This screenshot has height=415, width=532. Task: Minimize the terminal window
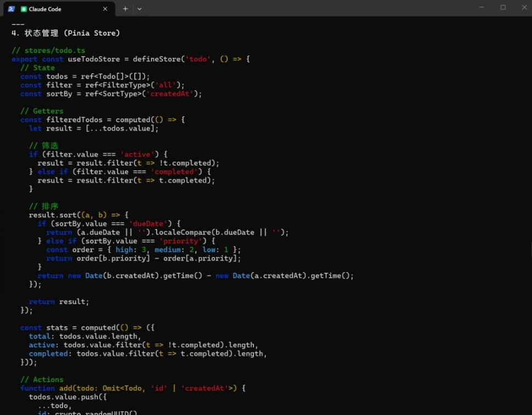[482, 7]
